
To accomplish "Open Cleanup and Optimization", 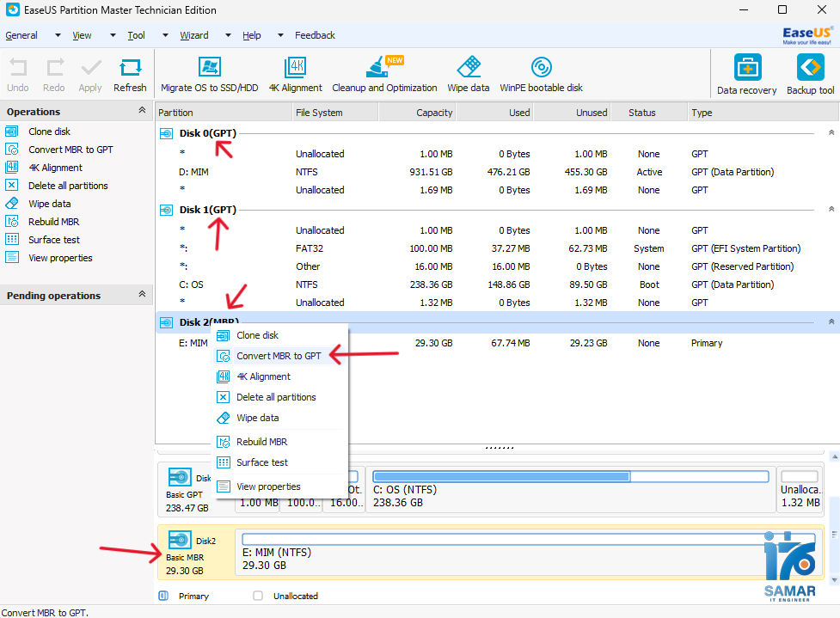I will pos(384,73).
